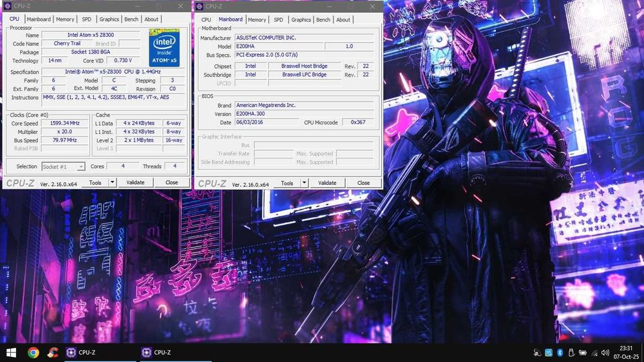Switch to CPU tab in the right CPU-Z window
The width and height of the screenshot is (644, 362).
[x=206, y=20]
